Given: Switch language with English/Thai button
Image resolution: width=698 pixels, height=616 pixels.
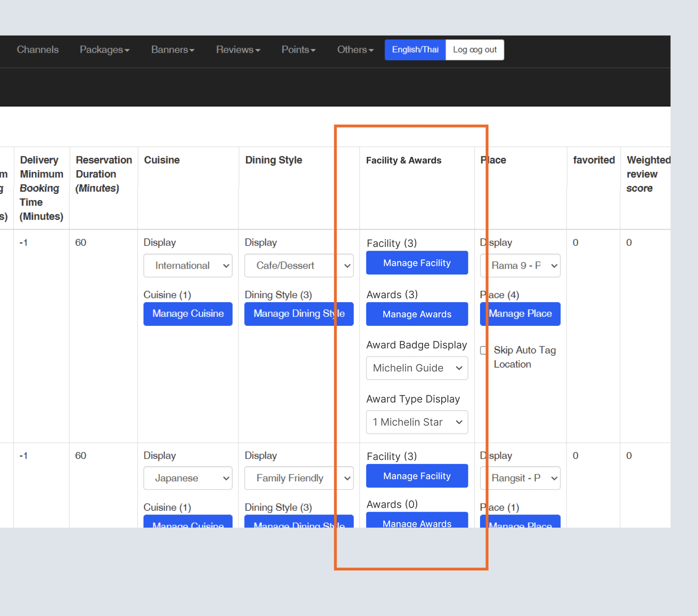Looking at the screenshot, I should [415, 49].
